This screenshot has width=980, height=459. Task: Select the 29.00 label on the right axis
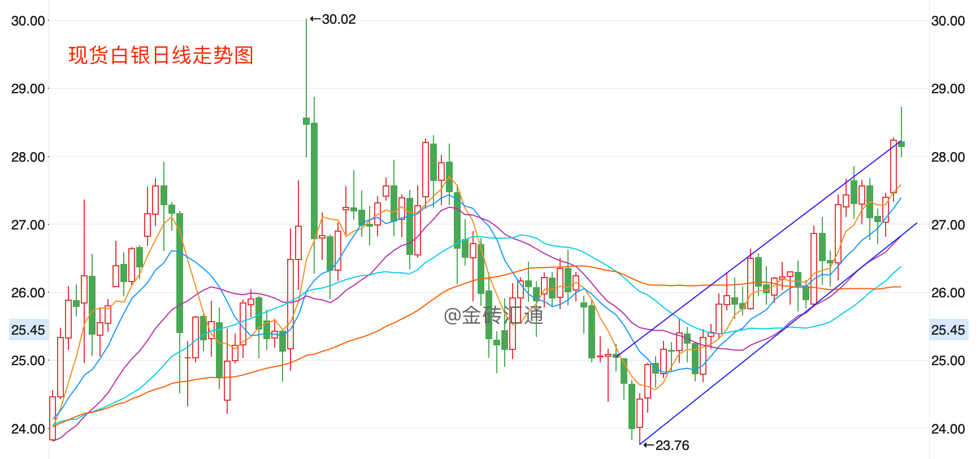coord(948,89)
